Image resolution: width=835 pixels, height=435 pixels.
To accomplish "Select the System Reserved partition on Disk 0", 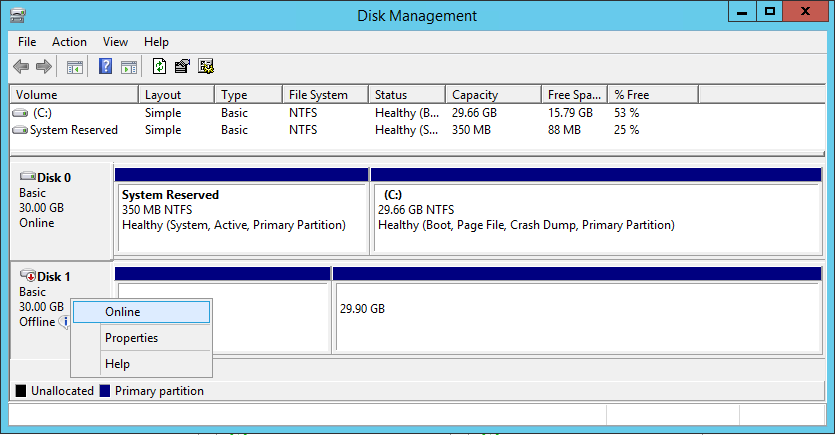I will click(242, 211).
